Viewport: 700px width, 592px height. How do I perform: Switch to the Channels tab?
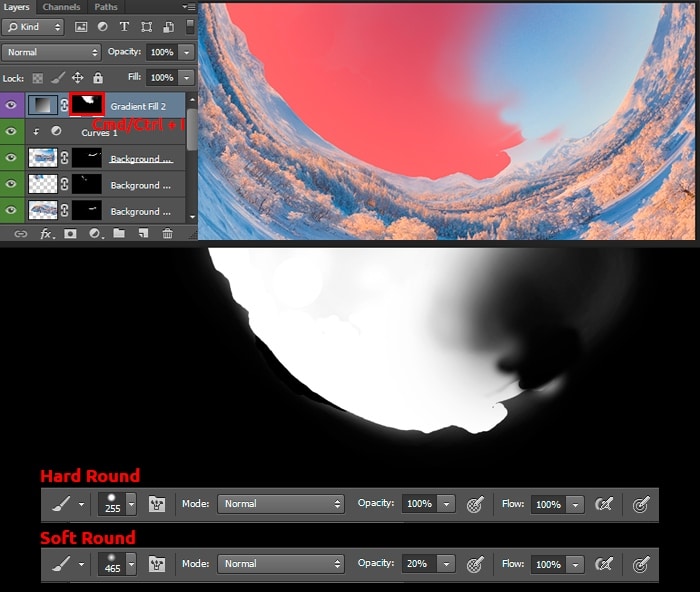click(x=61, y=7)
